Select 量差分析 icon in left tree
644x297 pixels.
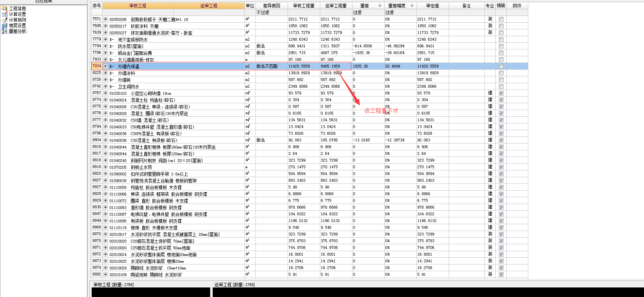(5, 31)
